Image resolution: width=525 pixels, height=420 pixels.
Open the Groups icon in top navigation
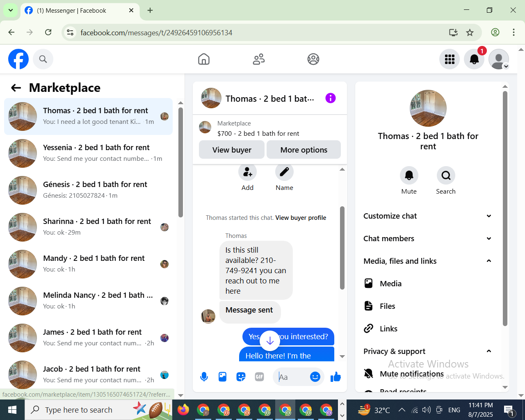pyautogui.click(x=313, y=59)
